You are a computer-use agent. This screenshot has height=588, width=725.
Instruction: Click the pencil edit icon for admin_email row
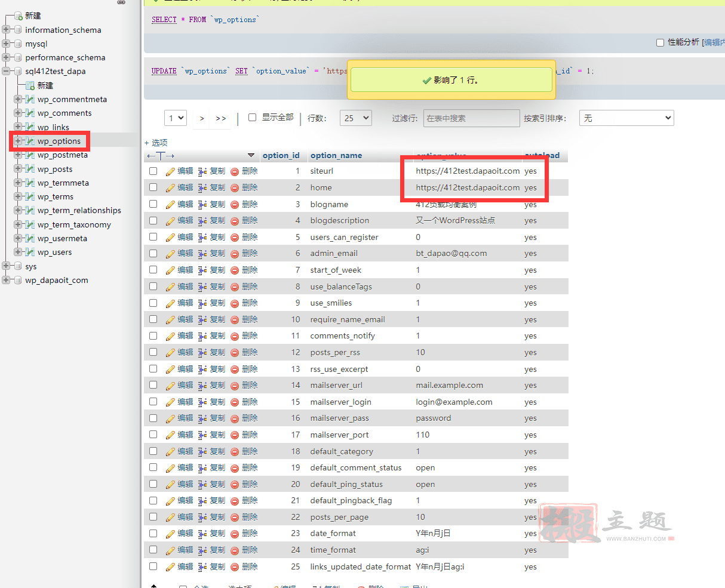point(170,254)
